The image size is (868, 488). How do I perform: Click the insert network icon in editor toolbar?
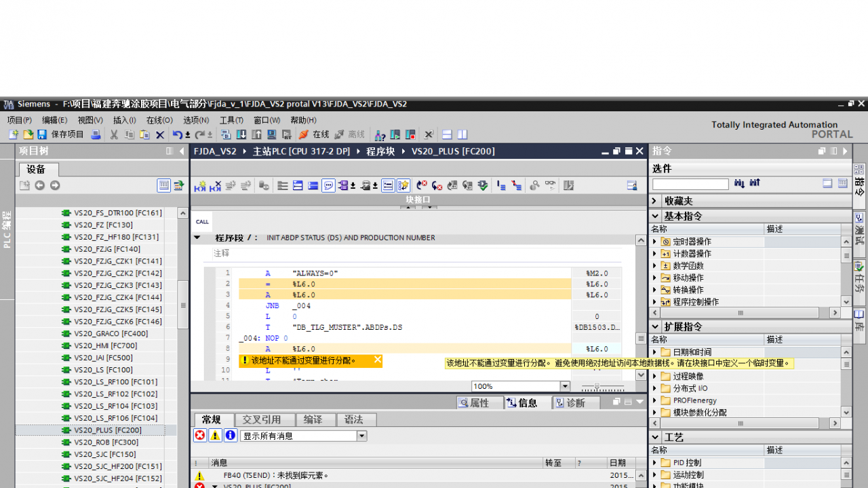coord(201,185)
